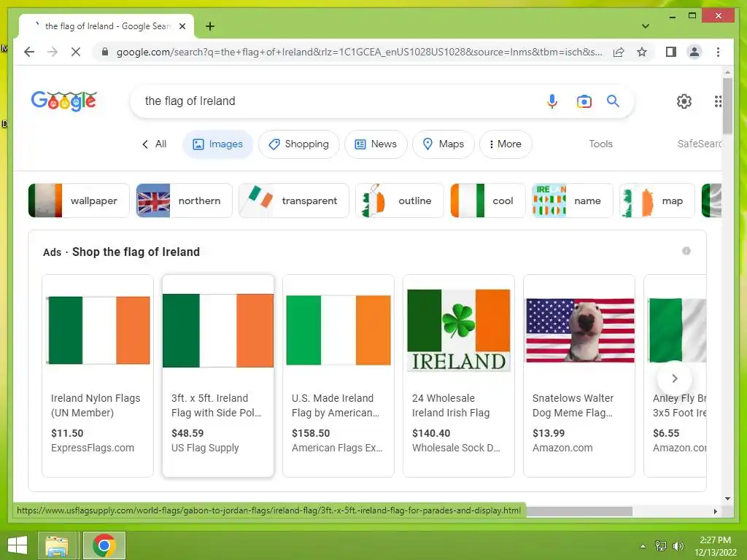Open U.S. Made Ireland Flag title link

[336, 405]
